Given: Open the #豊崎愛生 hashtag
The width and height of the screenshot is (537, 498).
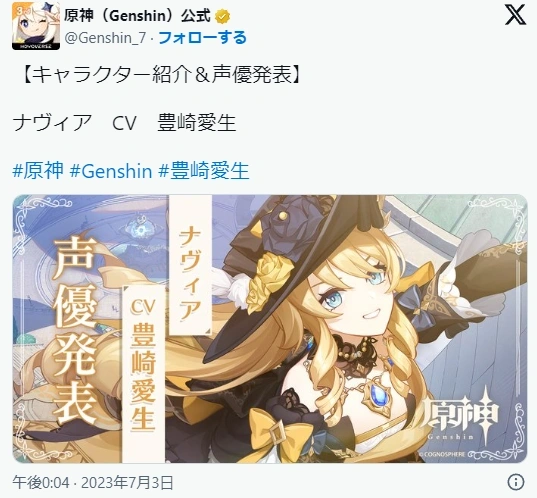Looking at the screenshot, I should tap(204, 170).
